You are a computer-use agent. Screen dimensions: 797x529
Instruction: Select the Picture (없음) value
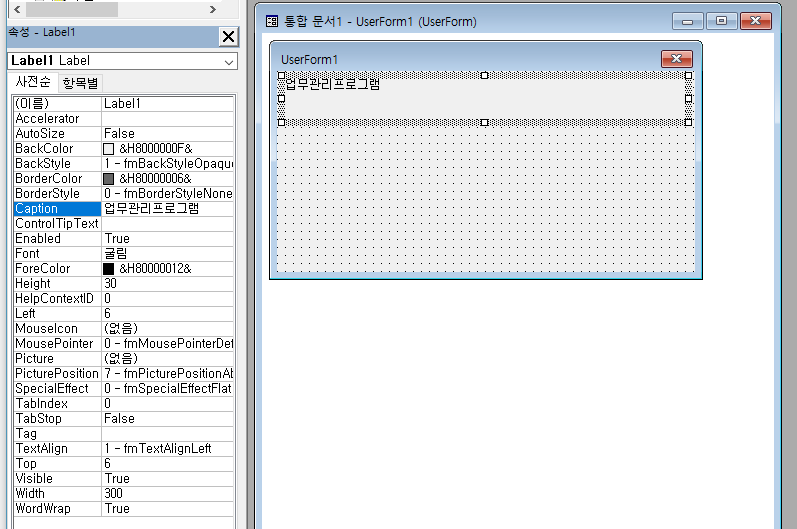168,359
